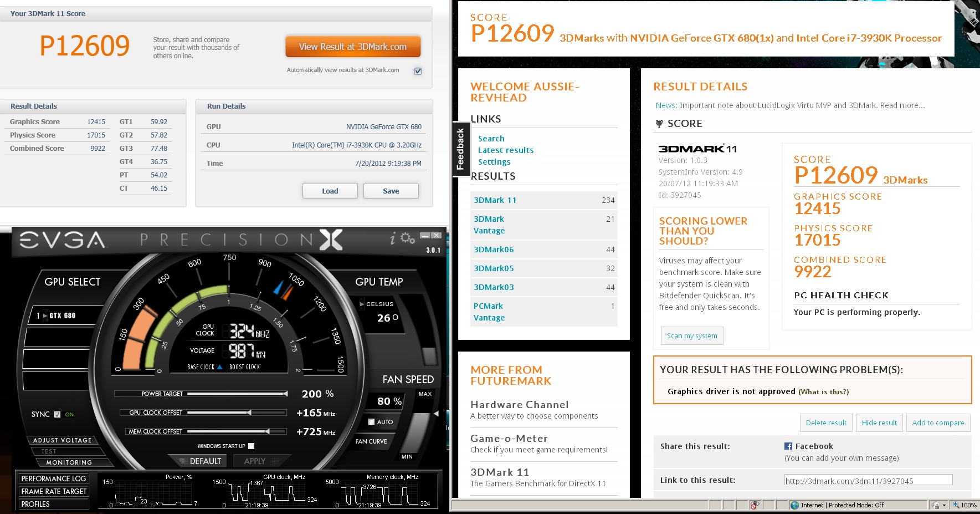Click the Hide result button
This screenshot has width=980, height=514.
point(879,423)
